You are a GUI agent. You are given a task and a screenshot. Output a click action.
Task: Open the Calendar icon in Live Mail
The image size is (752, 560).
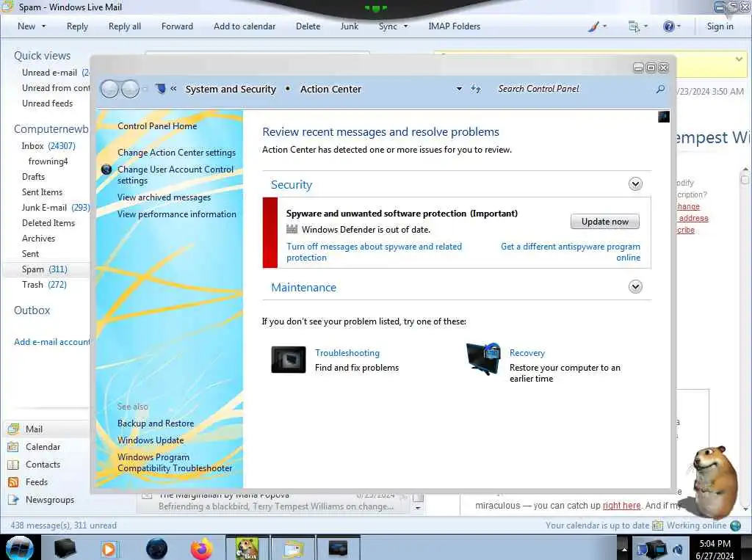pyautogui.click(x=13, y=447)
